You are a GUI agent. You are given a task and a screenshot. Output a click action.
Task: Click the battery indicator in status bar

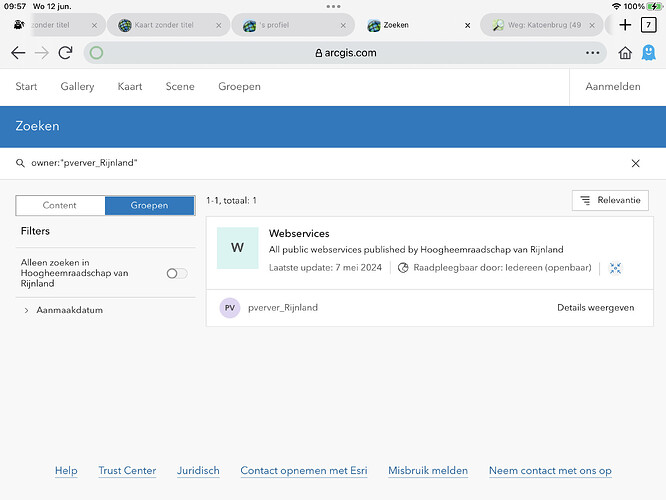point(655,6)
